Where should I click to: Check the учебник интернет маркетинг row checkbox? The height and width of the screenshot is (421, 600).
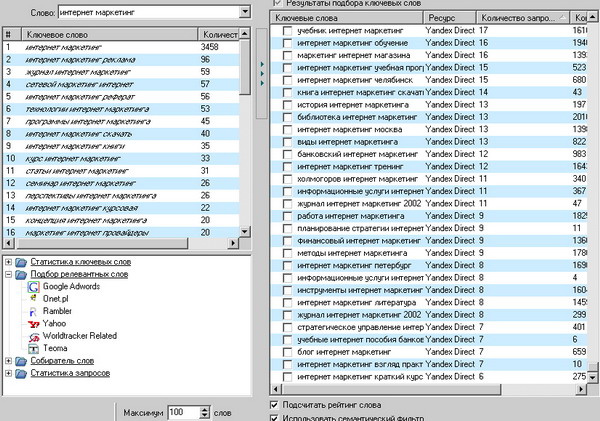pos(287,33)
